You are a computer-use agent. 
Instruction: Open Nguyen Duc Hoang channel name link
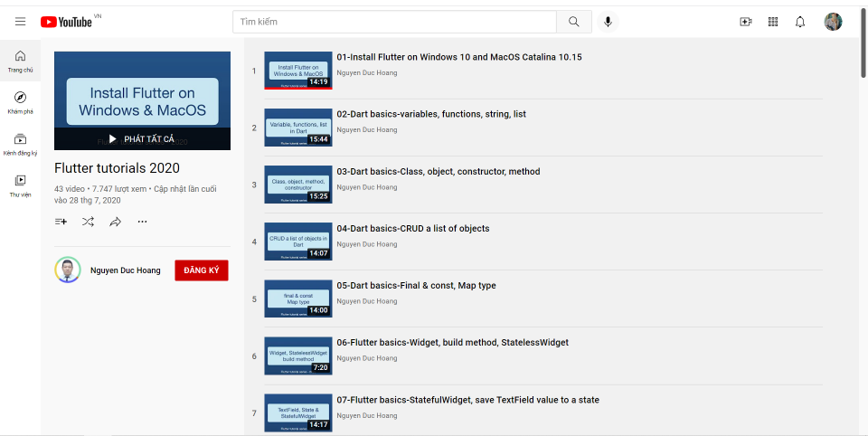pos(126,270)
